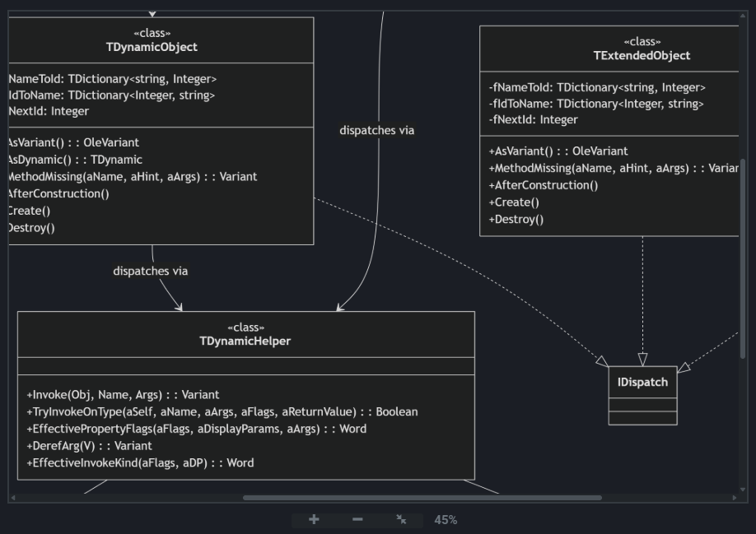Click the +EffectivePropertyFlags method line
This screenshot has width=756, height=534.
coord(197,429)
